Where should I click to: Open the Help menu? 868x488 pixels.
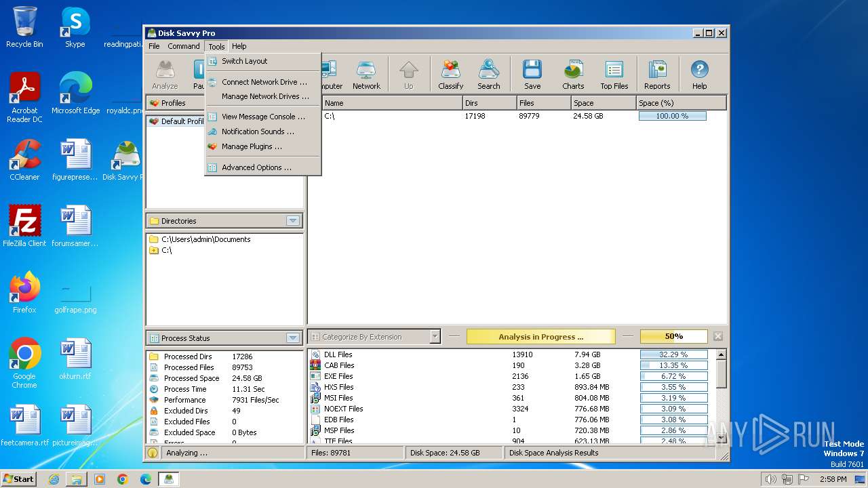point(239,46)
